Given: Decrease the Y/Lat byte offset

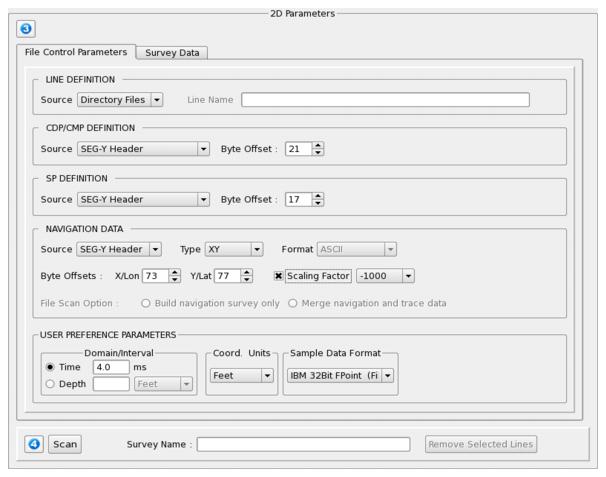Looking at the screenshot, I should point(246,277).
